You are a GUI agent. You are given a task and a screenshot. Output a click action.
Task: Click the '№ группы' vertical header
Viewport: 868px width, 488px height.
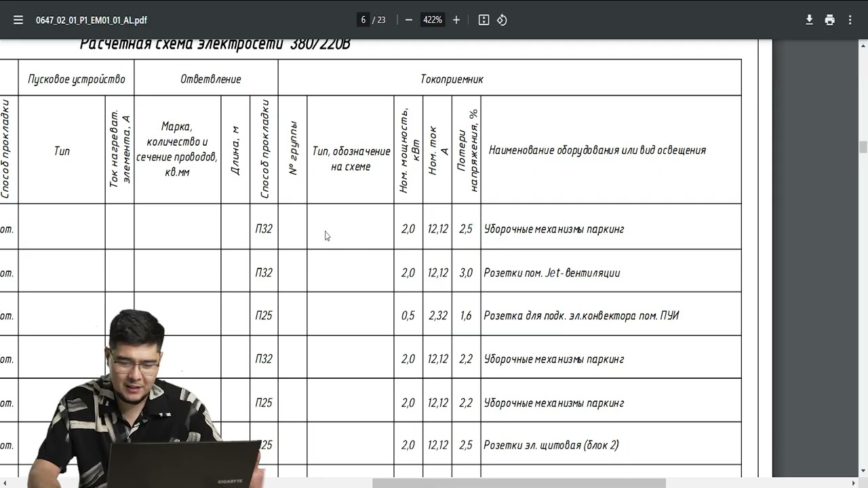(293, 148)
